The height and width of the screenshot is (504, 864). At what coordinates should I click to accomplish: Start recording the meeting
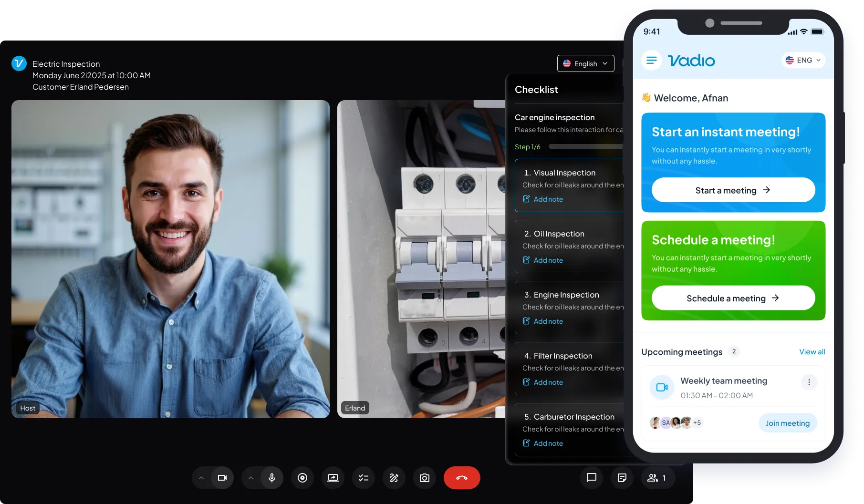(302, 478)
